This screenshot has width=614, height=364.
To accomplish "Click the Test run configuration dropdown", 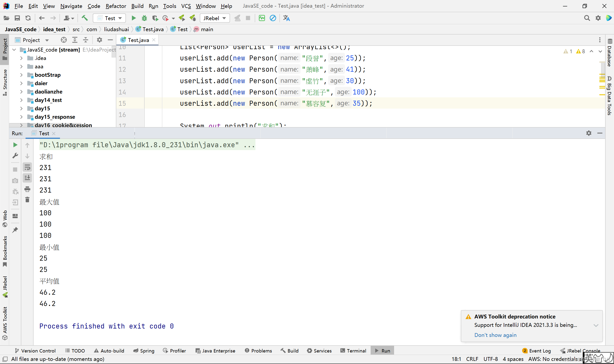I will pyautogui.click(x=109, y=18).
